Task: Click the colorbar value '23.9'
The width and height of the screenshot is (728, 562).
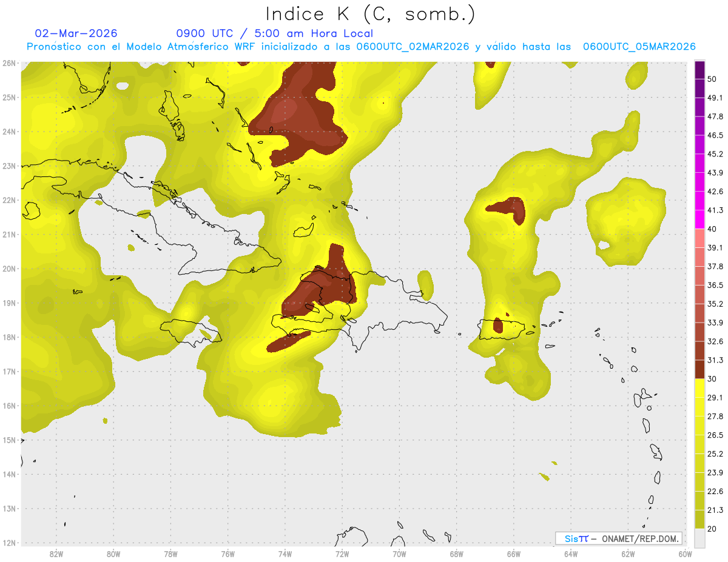Action: coord(715,473)
